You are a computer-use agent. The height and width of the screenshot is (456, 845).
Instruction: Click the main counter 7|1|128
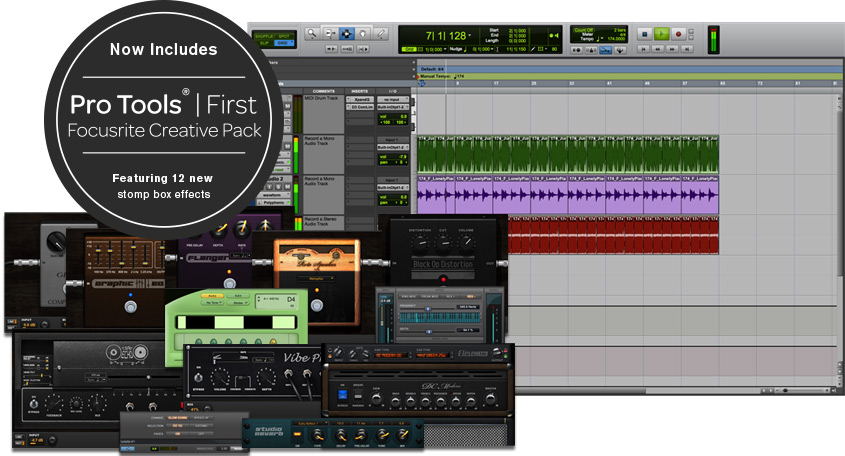click(446, 36)
